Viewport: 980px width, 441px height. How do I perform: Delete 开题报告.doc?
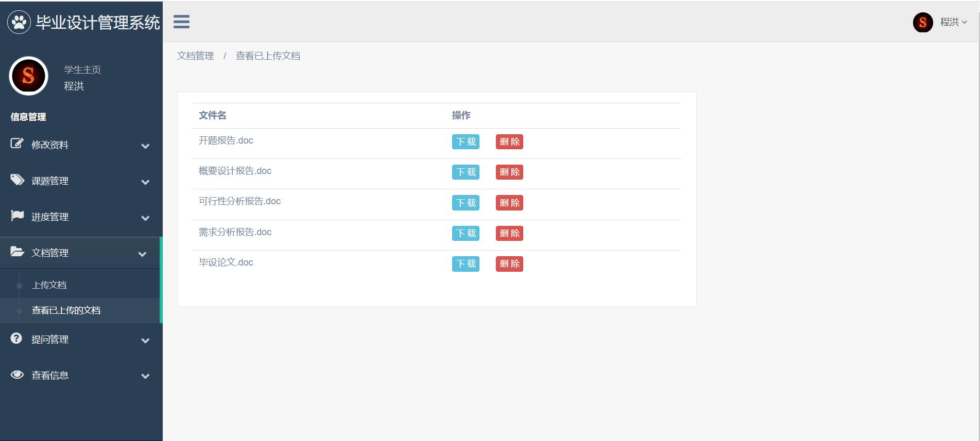(x=509, y=142)
